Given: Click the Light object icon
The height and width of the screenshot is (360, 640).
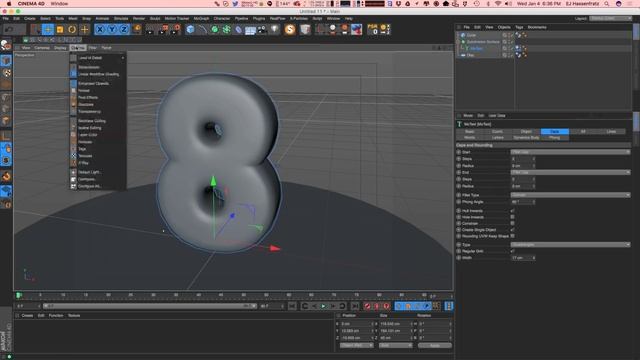Looking at the screenshot, I should coord(274,29).
